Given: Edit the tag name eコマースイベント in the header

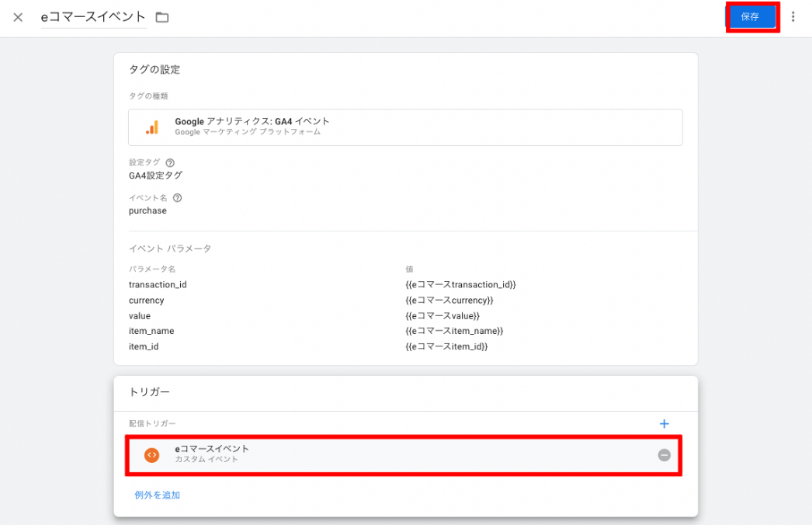Looking at the screenshot, I should (93, 17).
